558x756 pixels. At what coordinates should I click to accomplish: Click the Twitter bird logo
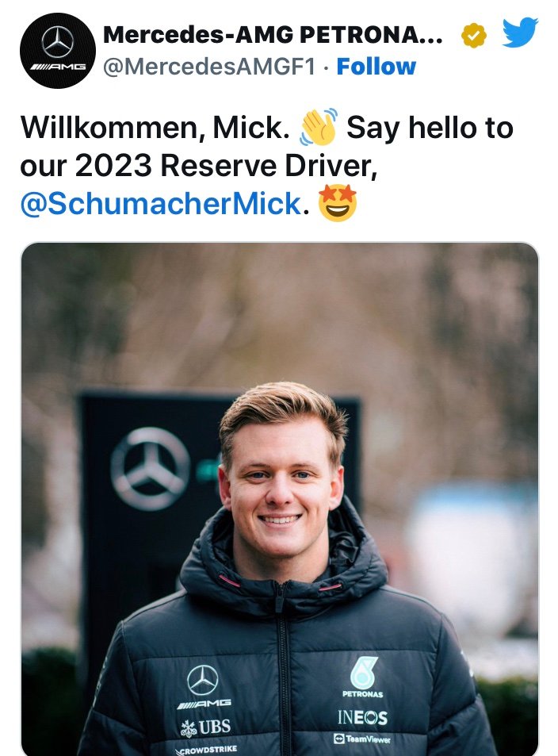click(520, 33)
